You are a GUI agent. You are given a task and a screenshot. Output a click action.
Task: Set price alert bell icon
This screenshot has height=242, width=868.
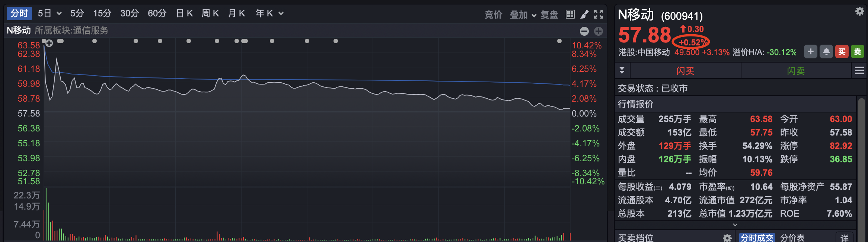[x=826, y=52]
